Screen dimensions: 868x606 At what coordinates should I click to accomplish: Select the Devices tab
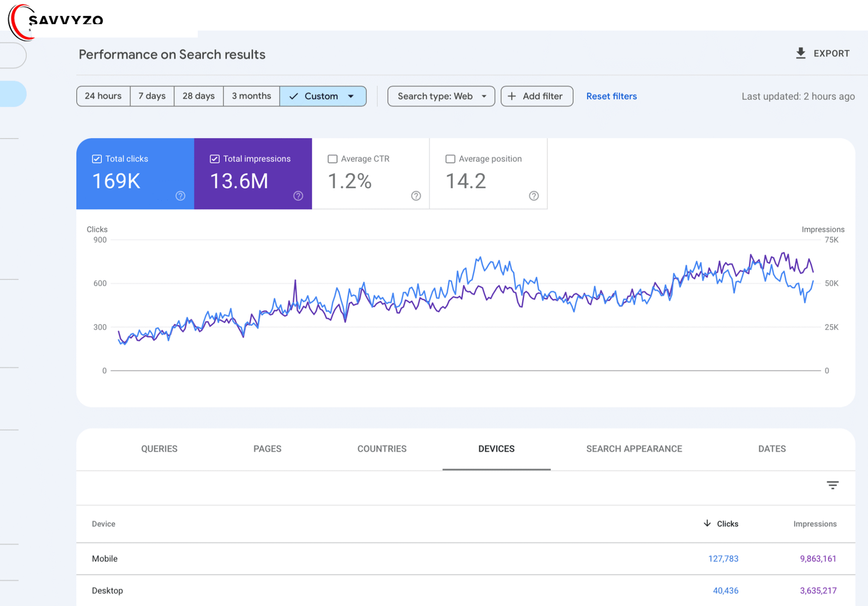[x=497, y=449]
